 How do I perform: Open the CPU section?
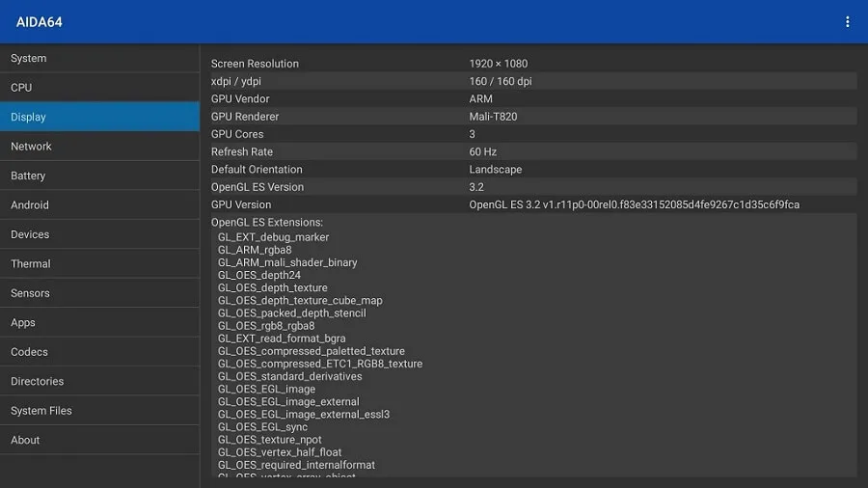point(99,88)
